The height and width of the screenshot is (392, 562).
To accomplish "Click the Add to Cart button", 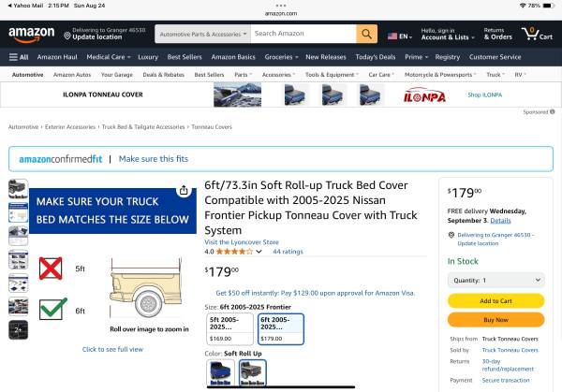I will click(495, 300).
